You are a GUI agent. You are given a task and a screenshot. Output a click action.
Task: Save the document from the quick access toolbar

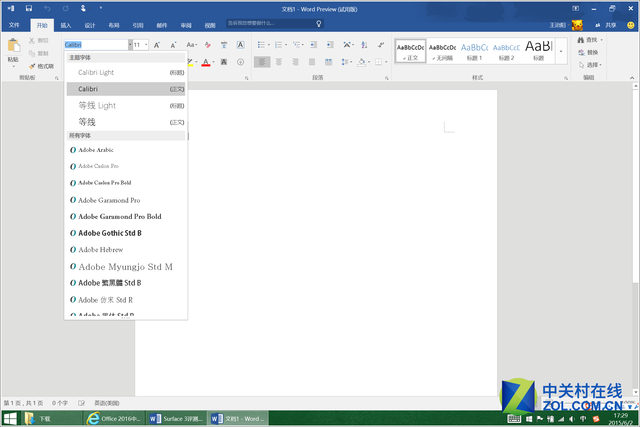tap(29, 9)
